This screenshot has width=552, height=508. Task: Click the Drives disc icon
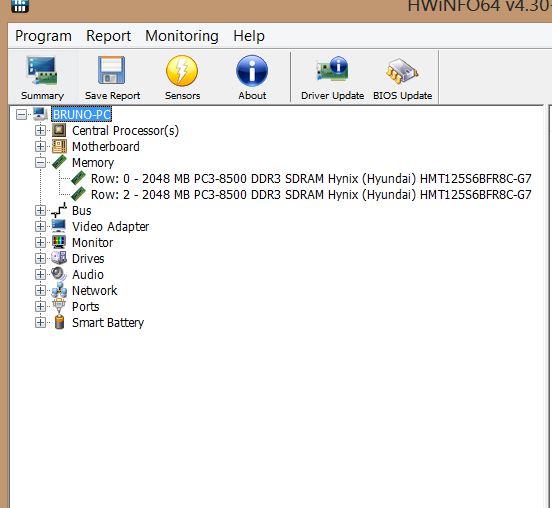point(59,258)
